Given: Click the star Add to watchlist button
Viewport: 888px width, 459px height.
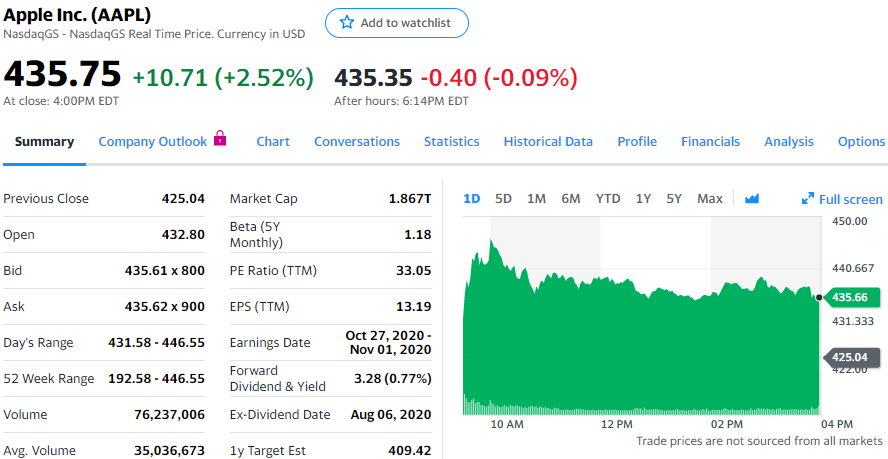Looking at the screenshot, I should coord(396,23).
